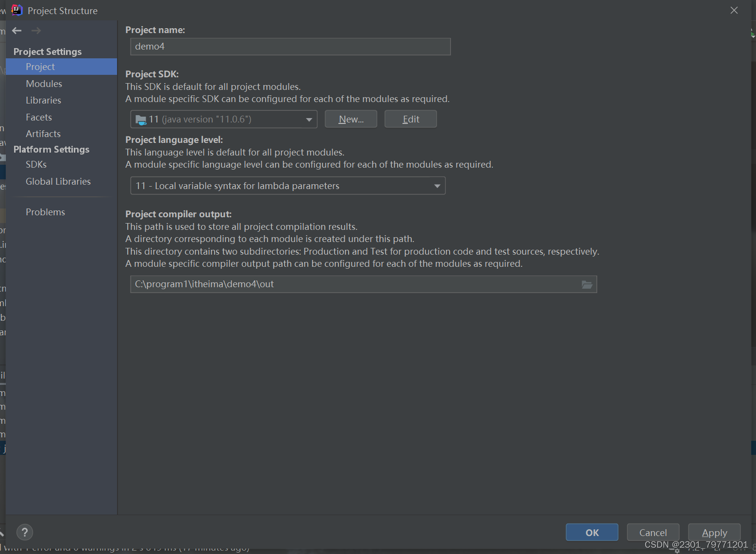Click the SDK folder icon in SDK selector
The image size is (756, 554).
click(x=141, y=119)
